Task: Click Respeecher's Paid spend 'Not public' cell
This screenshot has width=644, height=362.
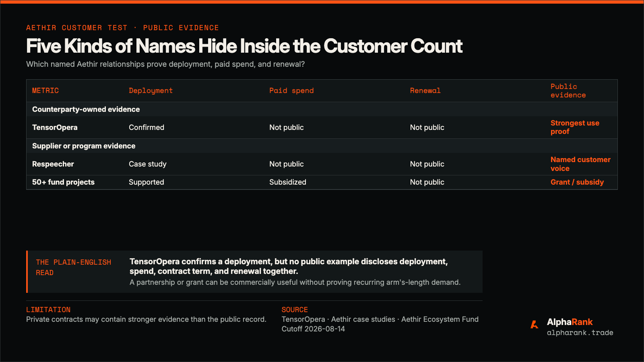Action: (287, 164)
